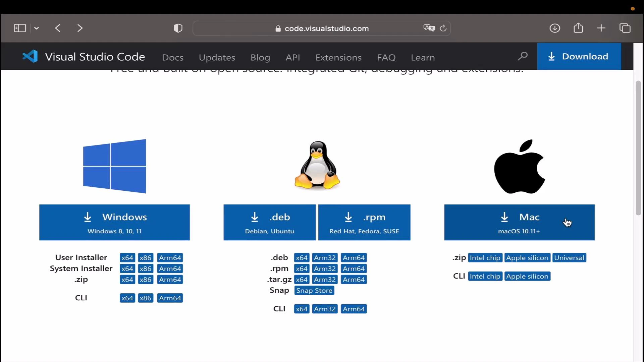Select Windows CLI x86 link
Image resolution: width=644 pixels, height=362 pixels.
pos(146,298)
